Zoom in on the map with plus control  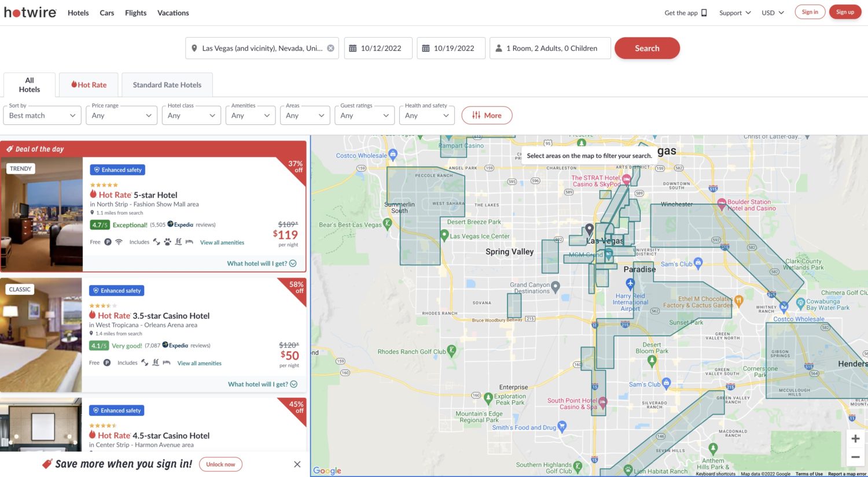pos(855,438)
